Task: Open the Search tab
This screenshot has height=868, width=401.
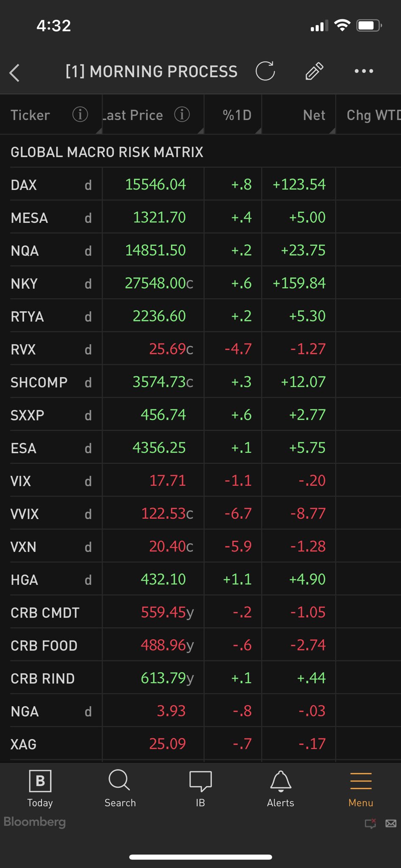Action: 120,789
